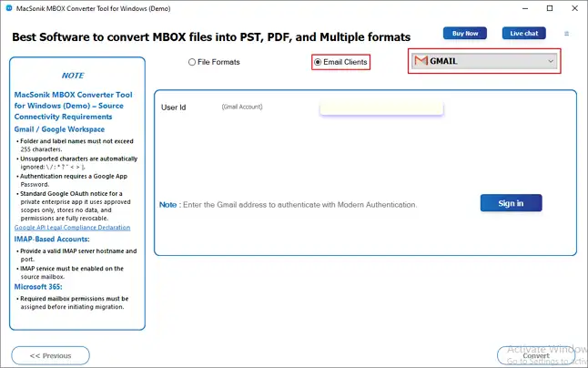This screenshot has width=588, height=368.
Task: Click the Sign in button
Action: point(511,203)
